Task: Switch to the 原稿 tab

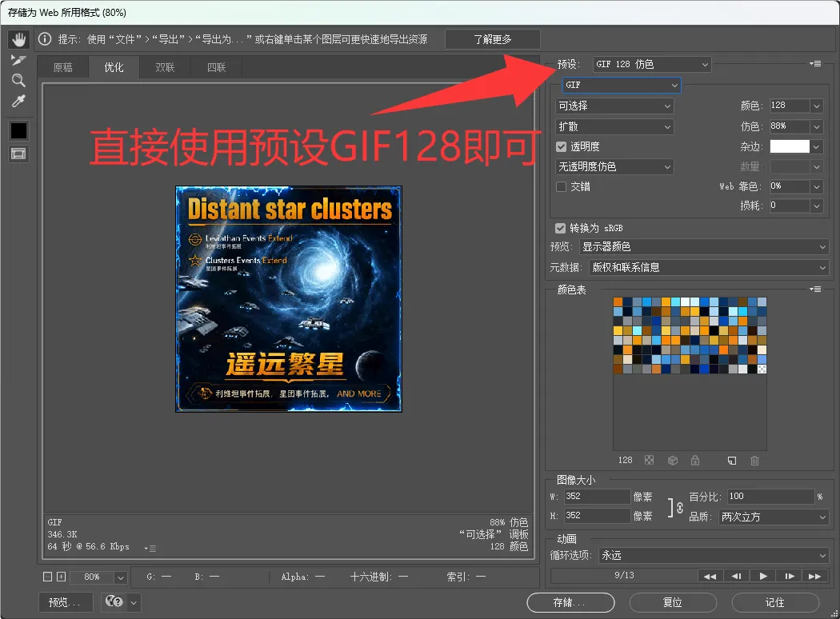Action: 62,67
